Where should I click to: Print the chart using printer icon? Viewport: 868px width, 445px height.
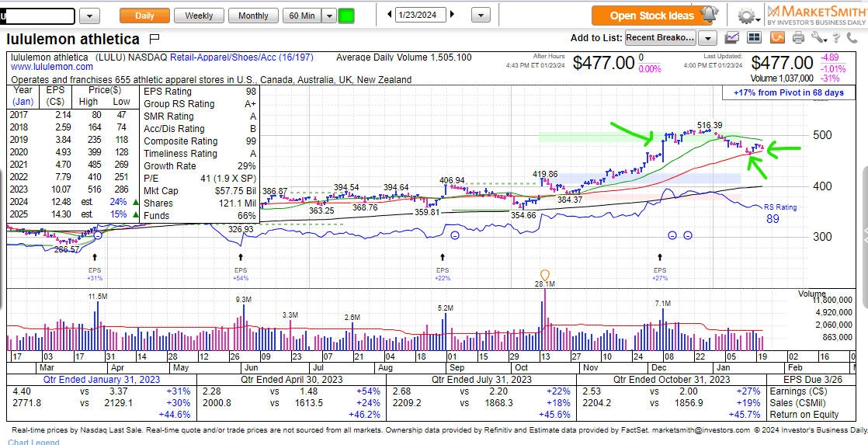click(798, 38)
